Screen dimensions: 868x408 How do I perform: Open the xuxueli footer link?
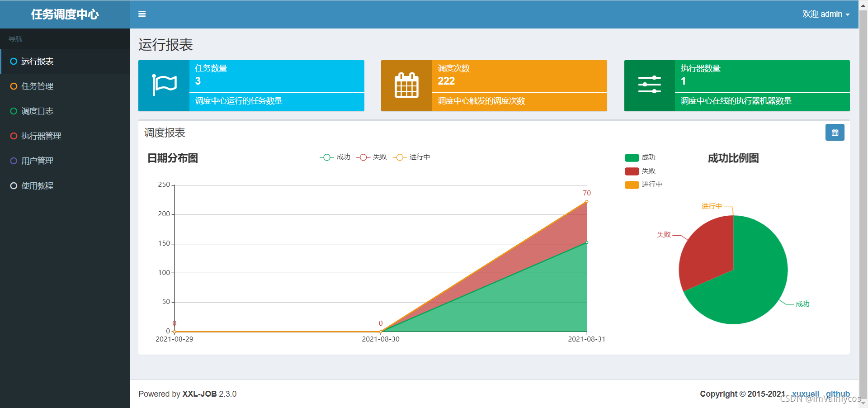(x=806, y=394)
